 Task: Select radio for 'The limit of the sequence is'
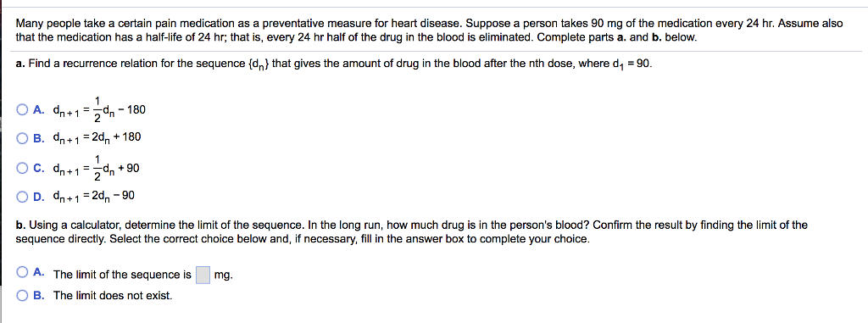(x=22, y=273)
